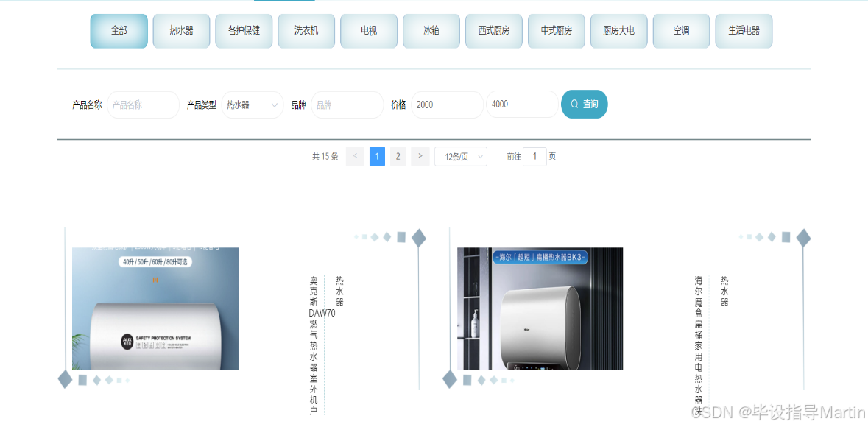Select the 洗衣机 category tab

pyautogui.click(x=307, y=31)
